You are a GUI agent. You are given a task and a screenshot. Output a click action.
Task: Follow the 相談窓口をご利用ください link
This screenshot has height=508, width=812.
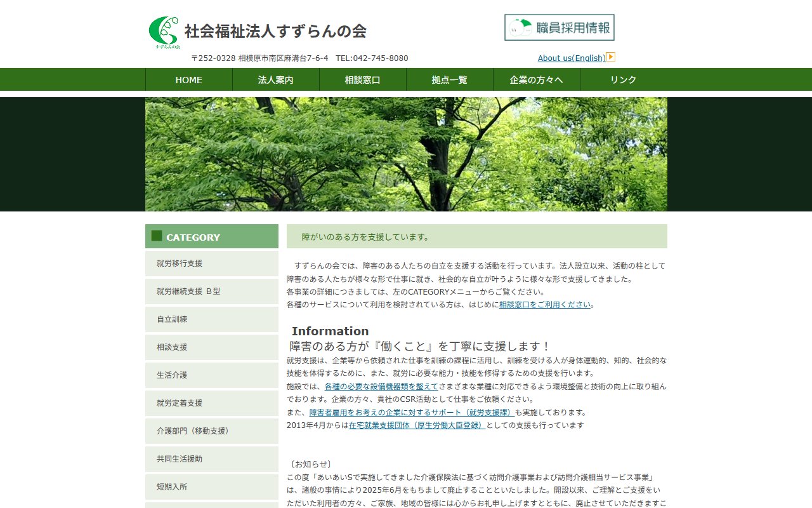click(545, 304)
